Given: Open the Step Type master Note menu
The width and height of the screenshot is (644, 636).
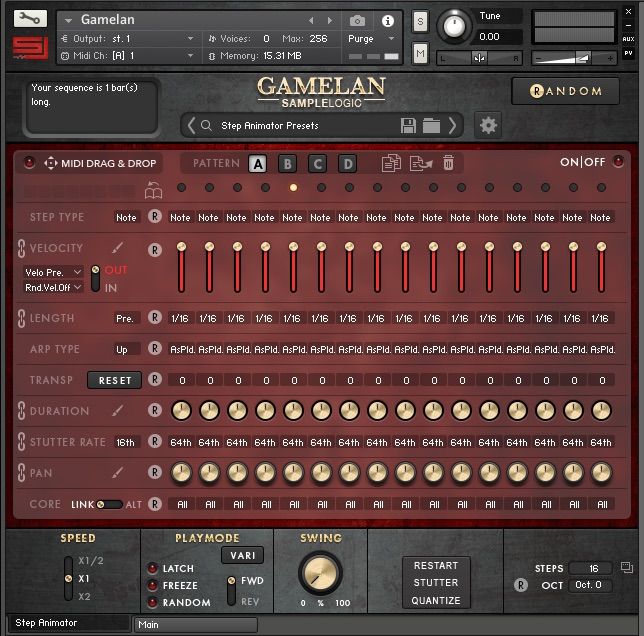Looking at the screenshot, I should 126,217.
